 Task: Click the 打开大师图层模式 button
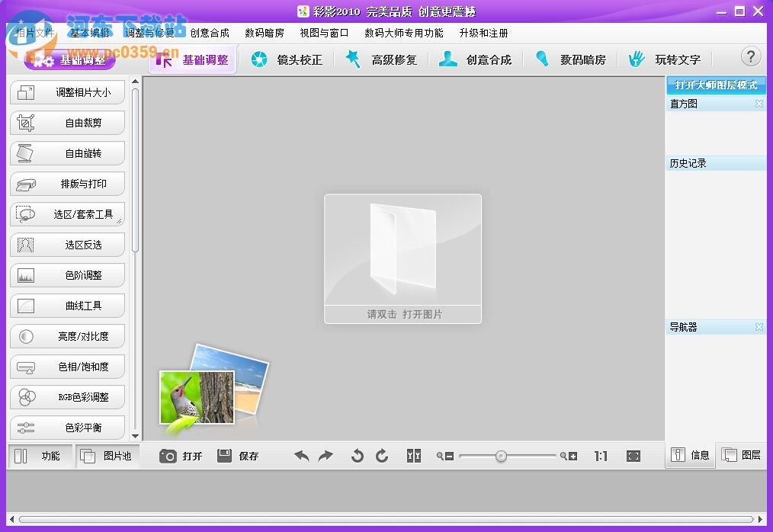coord(715,85)
